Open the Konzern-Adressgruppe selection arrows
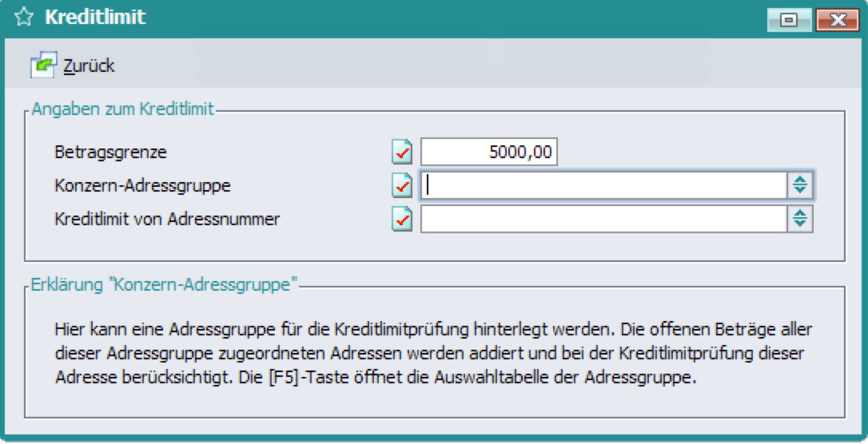The width and height of the screenshot is (868, 444). tap(799, 185)
